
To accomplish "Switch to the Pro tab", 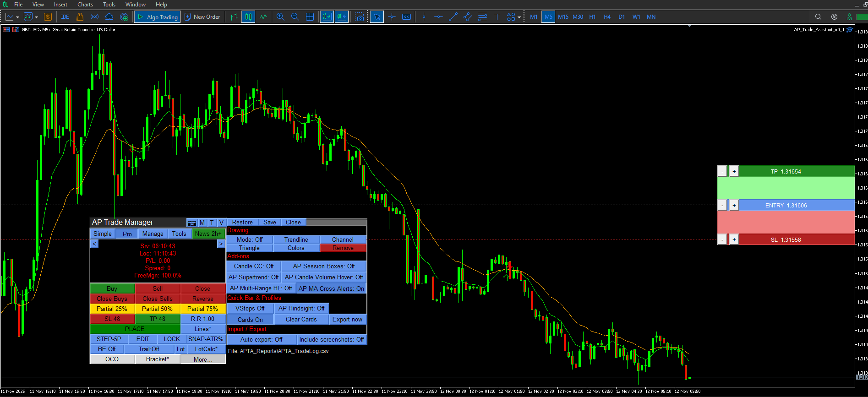I will 127,234.
